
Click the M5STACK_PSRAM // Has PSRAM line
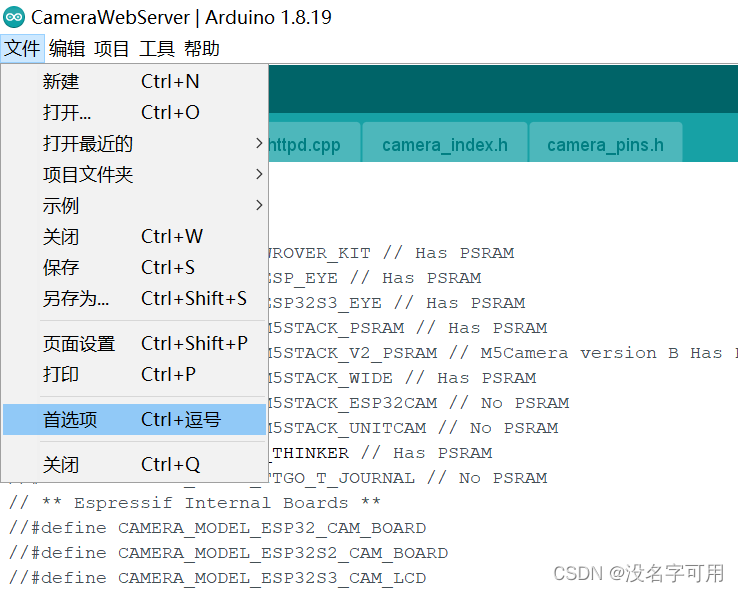tap(408, 328)
